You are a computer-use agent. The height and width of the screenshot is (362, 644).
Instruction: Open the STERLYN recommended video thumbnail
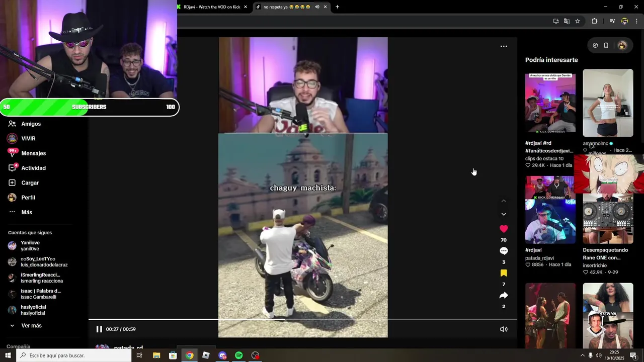[x=608, y=315]
